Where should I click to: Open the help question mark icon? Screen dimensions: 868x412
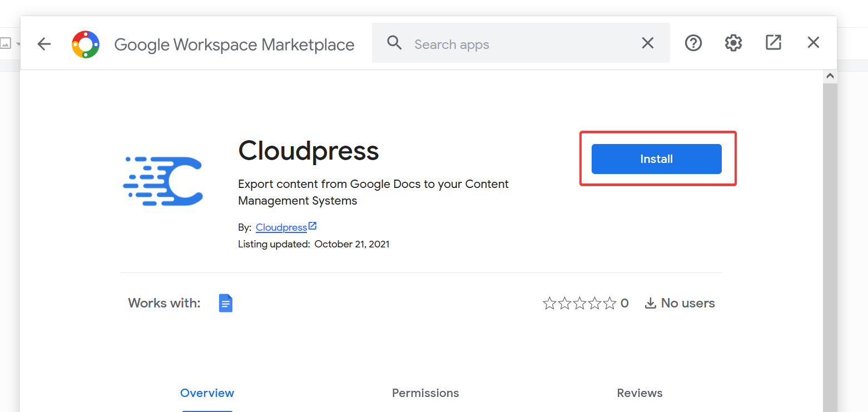693,43
